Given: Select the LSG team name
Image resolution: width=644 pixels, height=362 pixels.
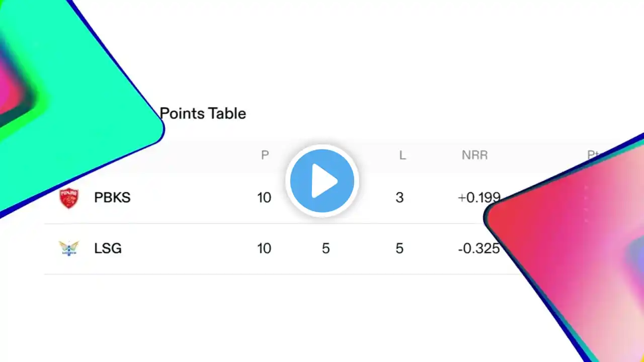Looking at the screenshot, I should pos(108,248).
